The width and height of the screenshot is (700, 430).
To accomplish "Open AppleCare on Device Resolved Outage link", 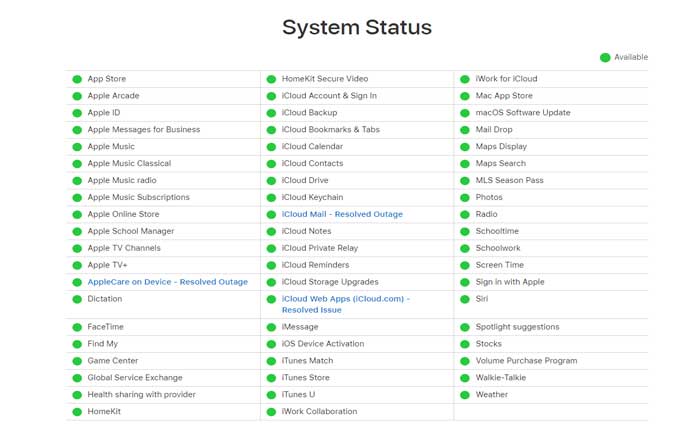I will click(167, 282).
